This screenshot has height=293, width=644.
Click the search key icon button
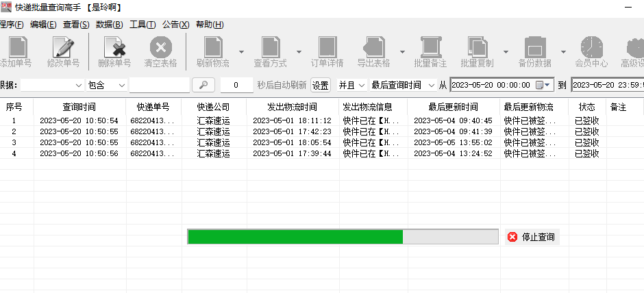pyautogui.click(x=203, y=85)
